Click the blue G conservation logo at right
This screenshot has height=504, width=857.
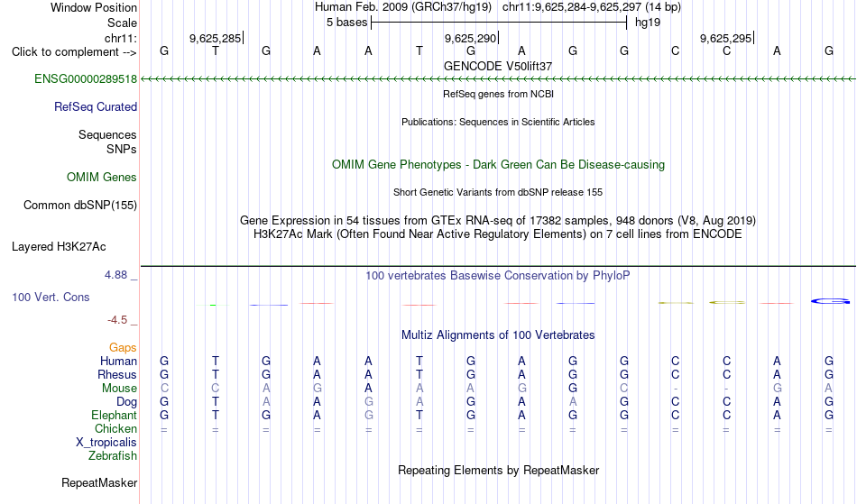pos(830,301)
